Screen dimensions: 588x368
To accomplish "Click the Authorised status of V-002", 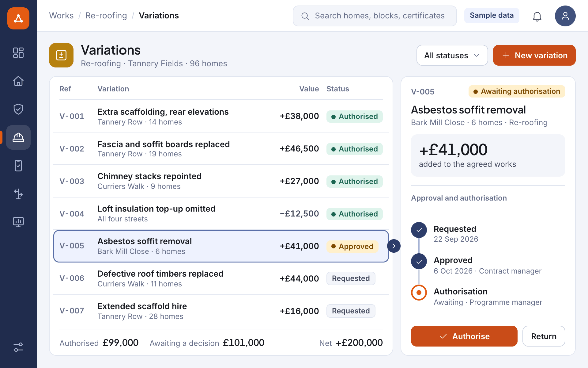I will 354,149.
